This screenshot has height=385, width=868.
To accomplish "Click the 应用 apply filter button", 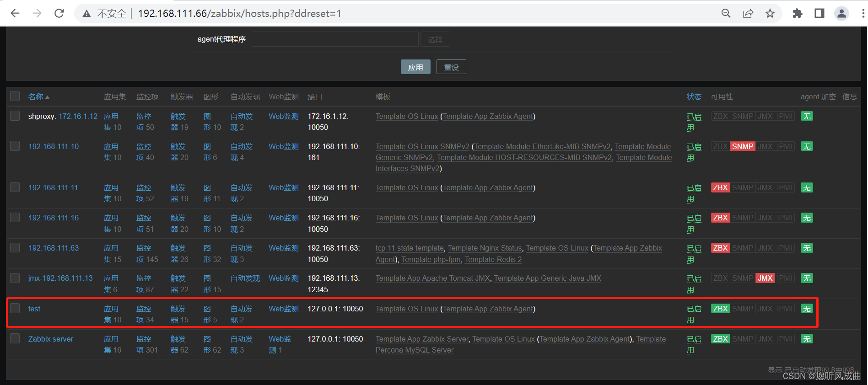I will pyautogui.click(x=415, y=67).
